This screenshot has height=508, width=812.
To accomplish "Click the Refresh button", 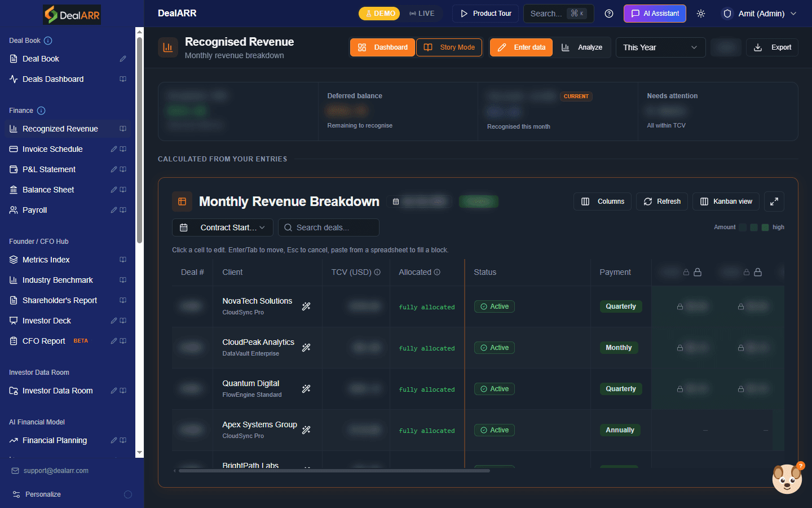I will 662,202.
